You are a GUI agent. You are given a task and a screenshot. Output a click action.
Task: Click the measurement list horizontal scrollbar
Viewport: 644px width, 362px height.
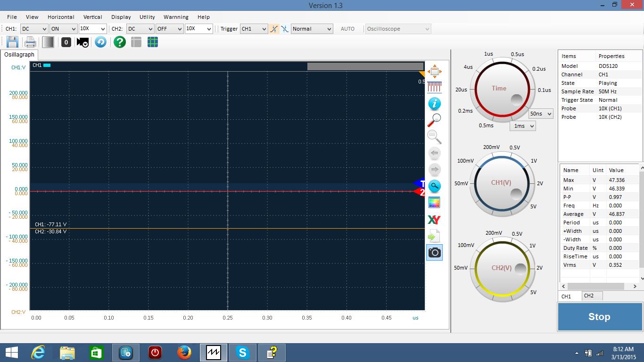click(x=596, y=286)
